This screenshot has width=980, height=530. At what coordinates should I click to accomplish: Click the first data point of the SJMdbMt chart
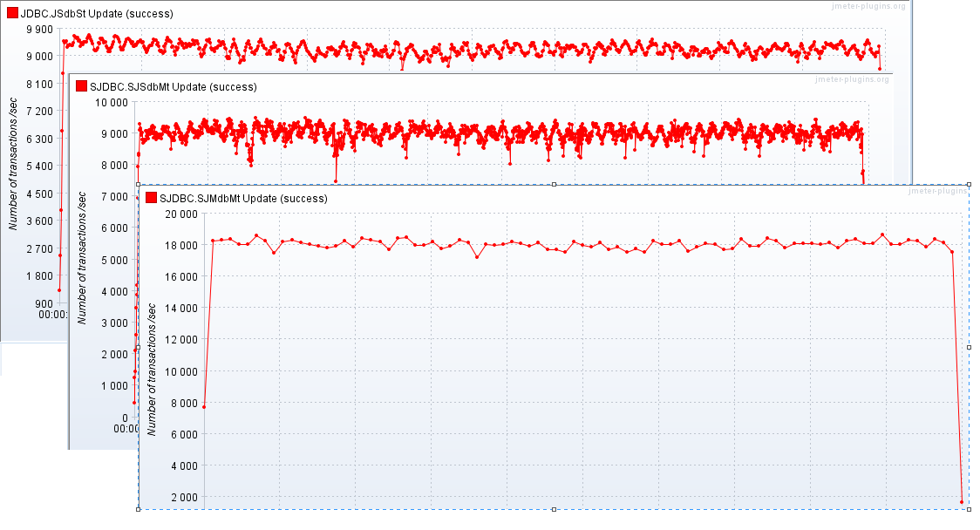coord(204,407)
